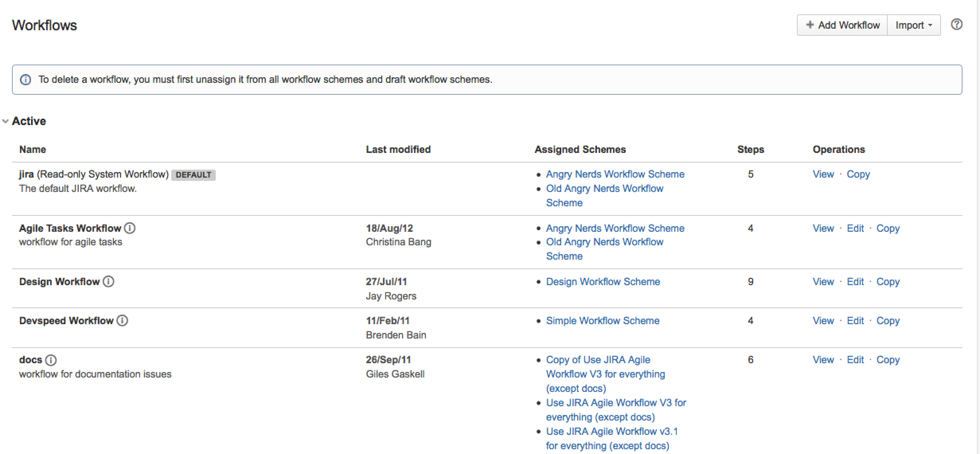The width and height of the screenshot is (980, 454).
Task: Select the Agile Tasks Workflow name
Action: pyautogui.click(x=70, y=228)
